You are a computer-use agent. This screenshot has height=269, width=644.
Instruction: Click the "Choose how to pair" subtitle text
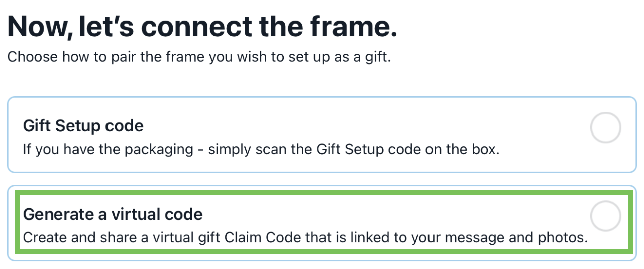point(199,56)
